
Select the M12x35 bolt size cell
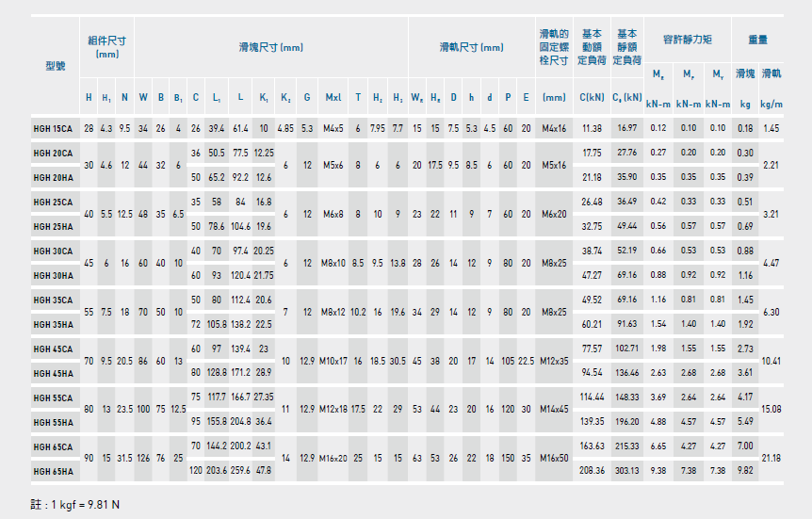click(x=554, y=361)
